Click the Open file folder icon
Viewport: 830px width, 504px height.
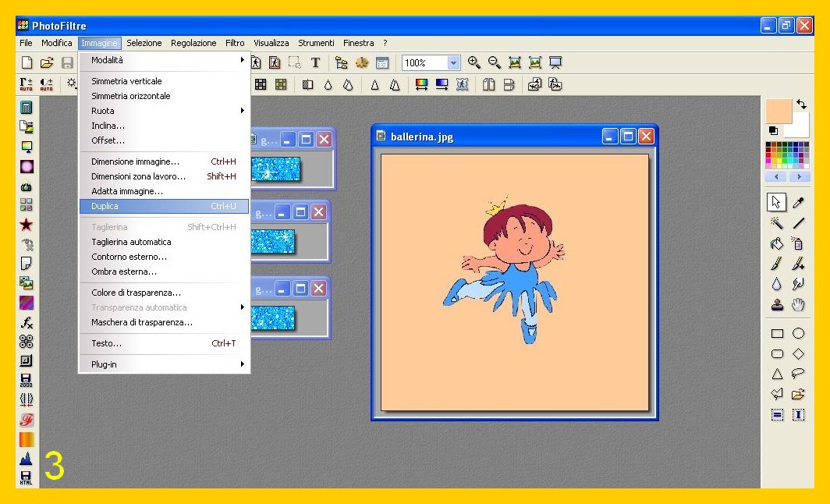[x=47, y=63]
